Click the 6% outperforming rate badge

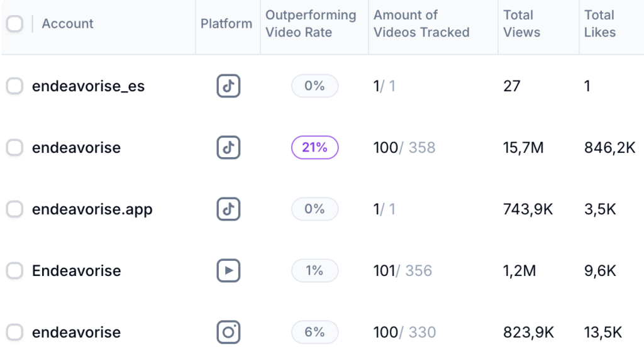(314, 333)
